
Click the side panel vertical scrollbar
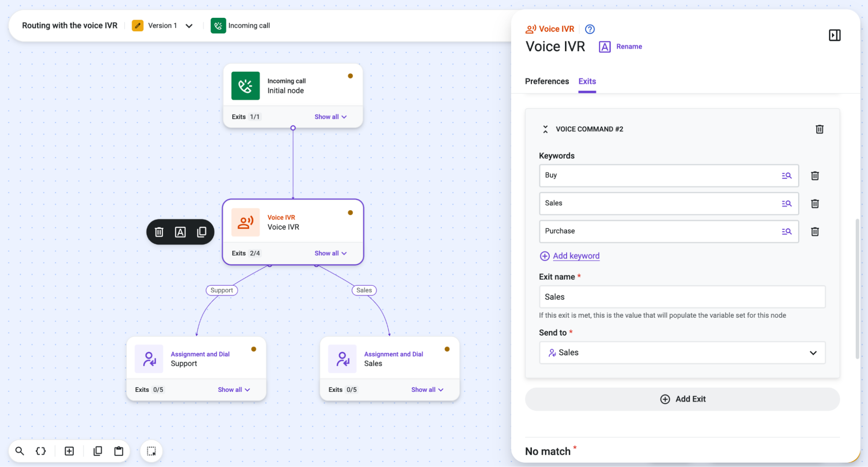857,289
